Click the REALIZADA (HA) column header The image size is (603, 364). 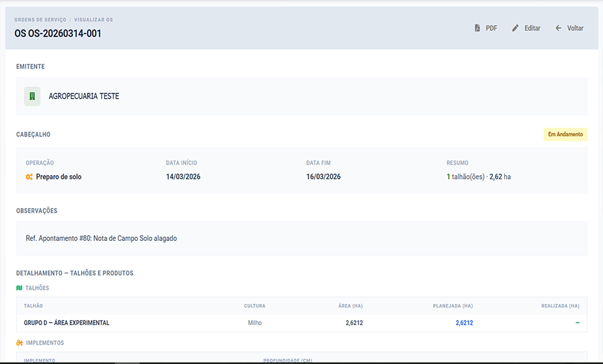pos(560,306)
